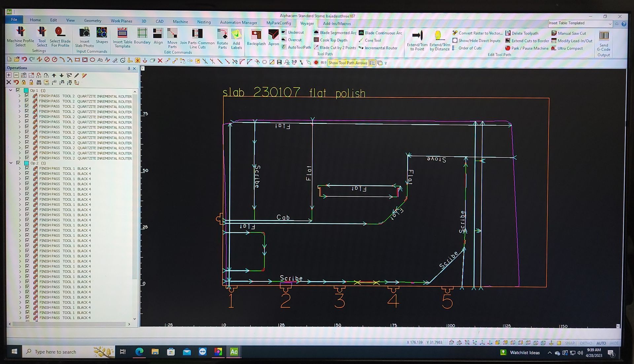Click the cyan color swatch beside Op 1
This screenshot has height=364, width=634.
click(25, 89)
